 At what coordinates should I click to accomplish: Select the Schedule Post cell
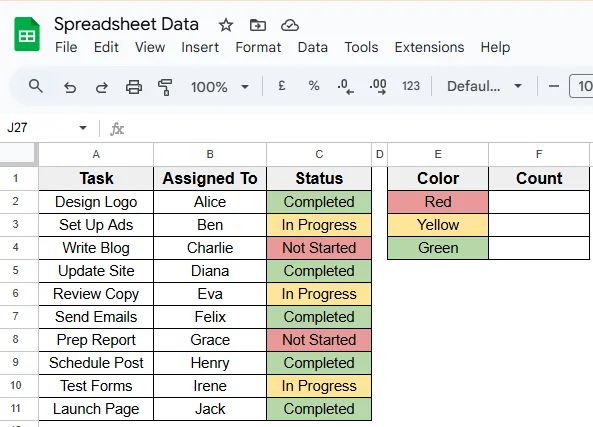[x=96, y=363]
